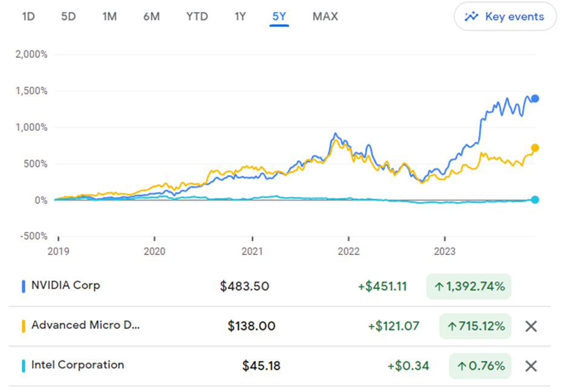Switch chart to 6M range
Image resolution: width=570 pixels, height=392 pixels.
(151, 16)
